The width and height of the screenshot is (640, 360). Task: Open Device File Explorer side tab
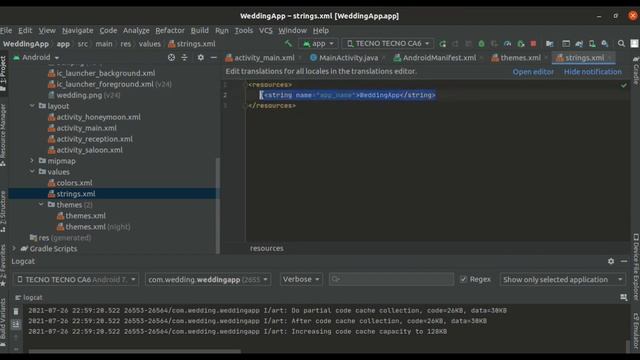coord(636,267)
